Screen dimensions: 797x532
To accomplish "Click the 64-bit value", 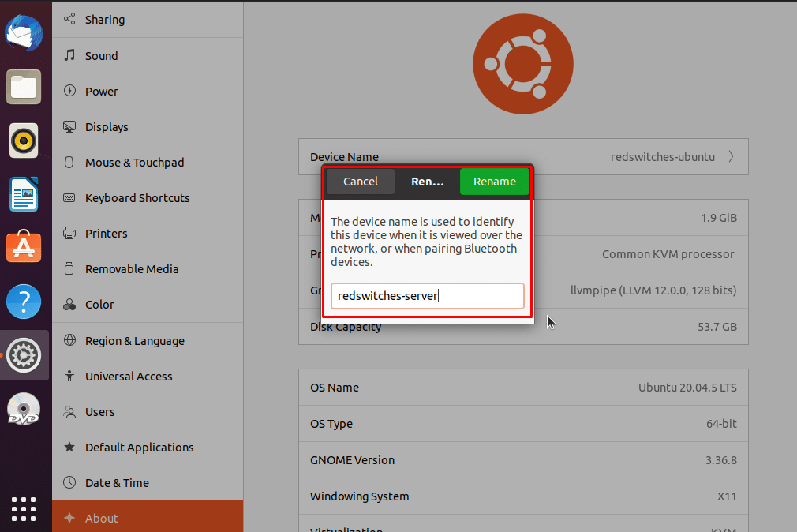I will tap(721, 424).
